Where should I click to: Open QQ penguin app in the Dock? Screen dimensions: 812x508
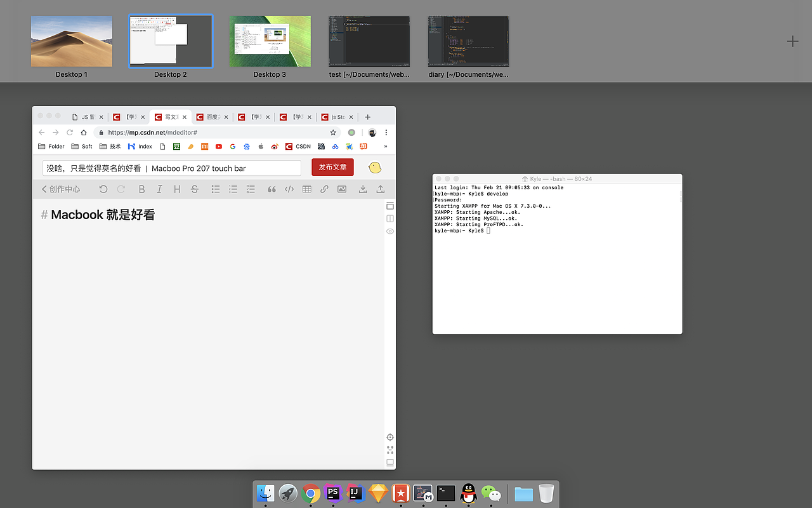click(468, 493)
